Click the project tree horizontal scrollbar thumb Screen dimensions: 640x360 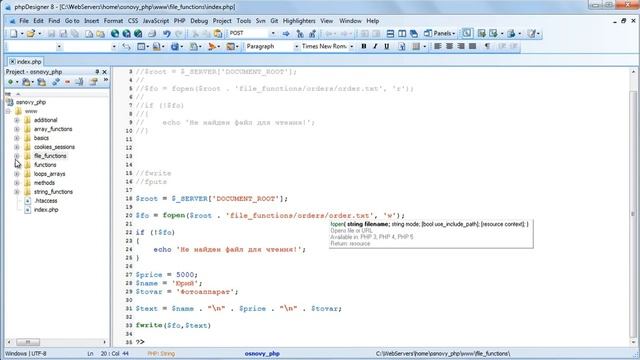point(28,342)
